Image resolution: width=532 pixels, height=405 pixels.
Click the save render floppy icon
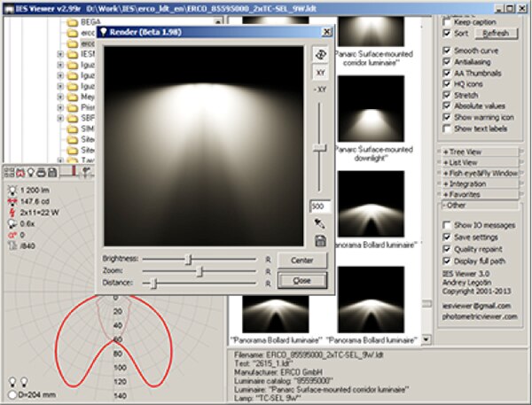pos(321,241)
